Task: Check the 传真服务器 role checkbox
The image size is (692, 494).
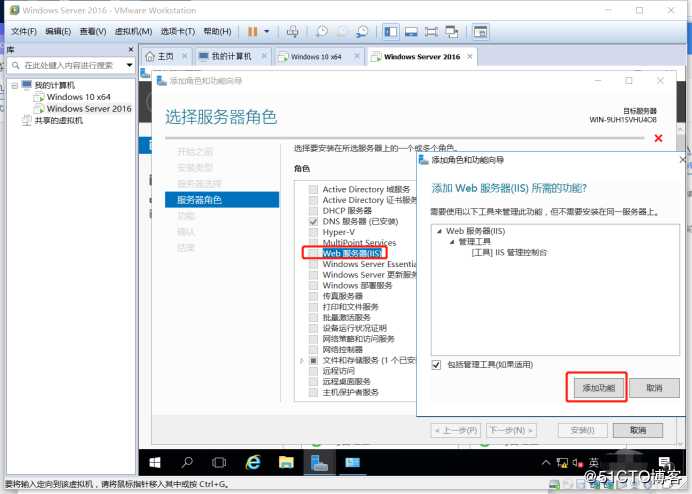Action: pos(313,296)
